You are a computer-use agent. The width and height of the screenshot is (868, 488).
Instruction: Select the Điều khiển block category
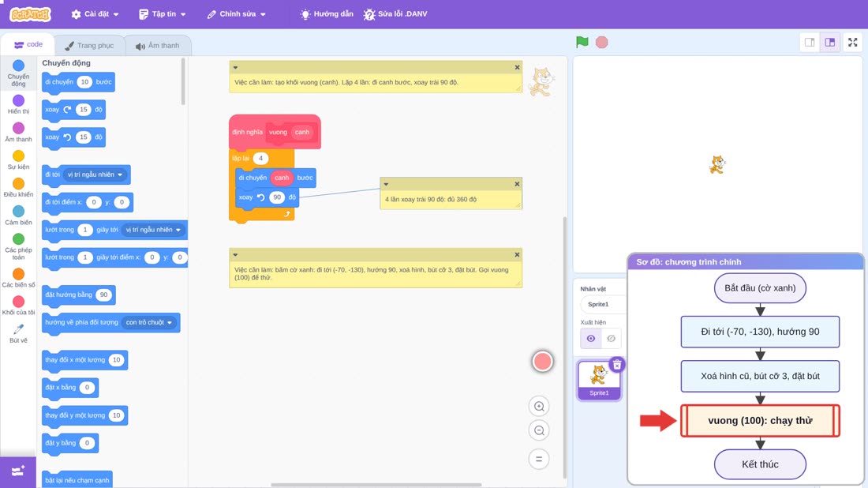click(x=18, y=188)
